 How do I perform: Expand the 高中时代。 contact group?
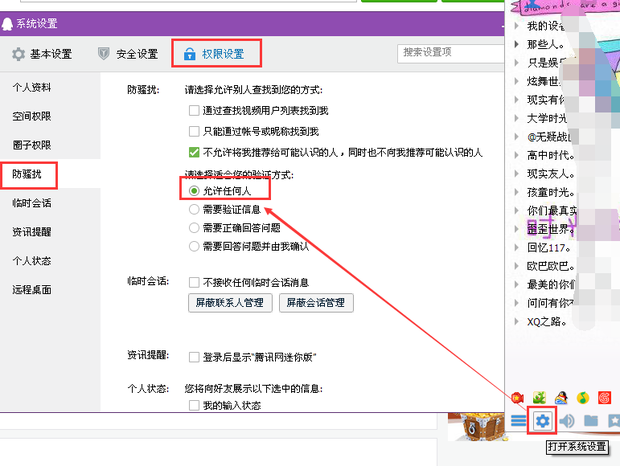pos(516,155)
